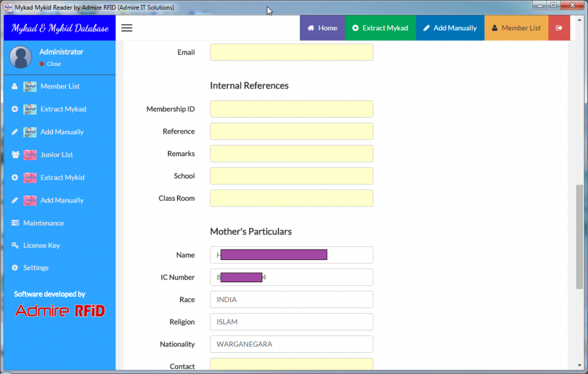
Task: Click the Close status link
Action: 53,64
